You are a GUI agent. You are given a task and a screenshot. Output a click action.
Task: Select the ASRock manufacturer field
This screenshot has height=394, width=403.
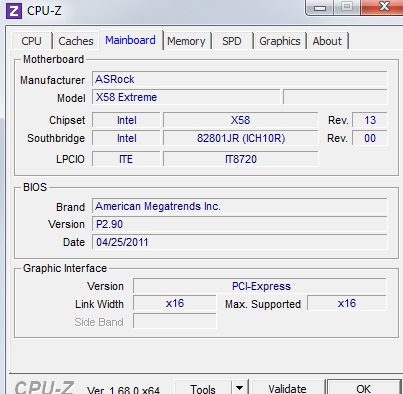pos(240,79)
